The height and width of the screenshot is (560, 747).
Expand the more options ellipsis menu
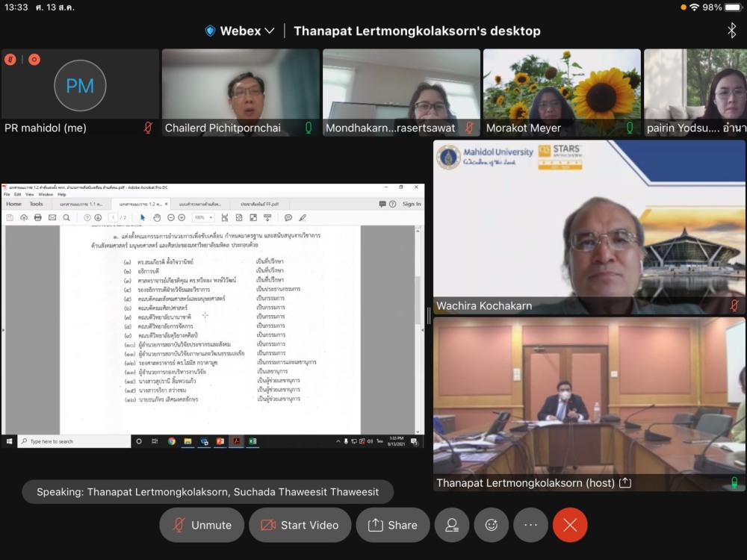(x=530, y=525)
